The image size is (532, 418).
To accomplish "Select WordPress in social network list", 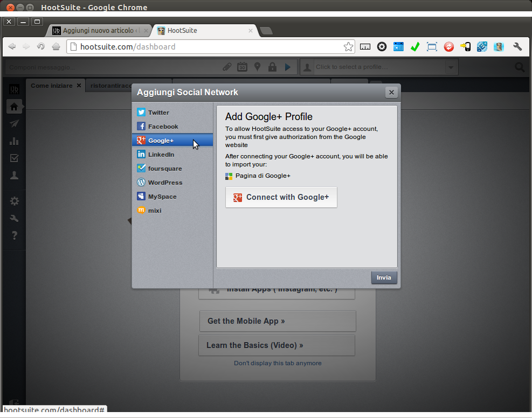I will [172, 183].
